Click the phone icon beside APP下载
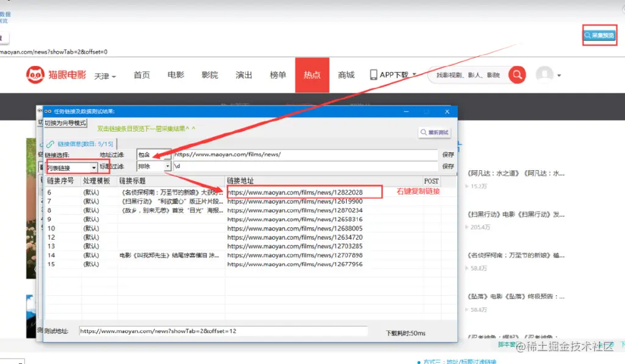This screenshot has width=625, height=364. tap(373, 74)
